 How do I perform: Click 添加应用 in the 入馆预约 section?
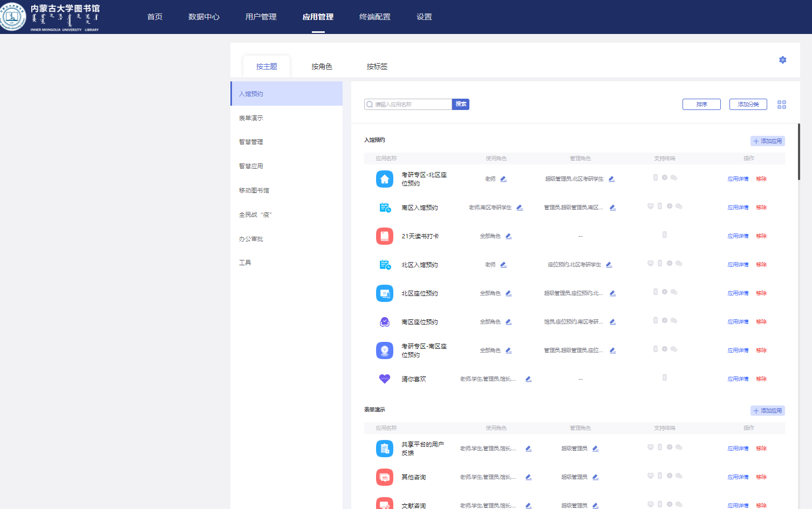click(x=767, y=141)
